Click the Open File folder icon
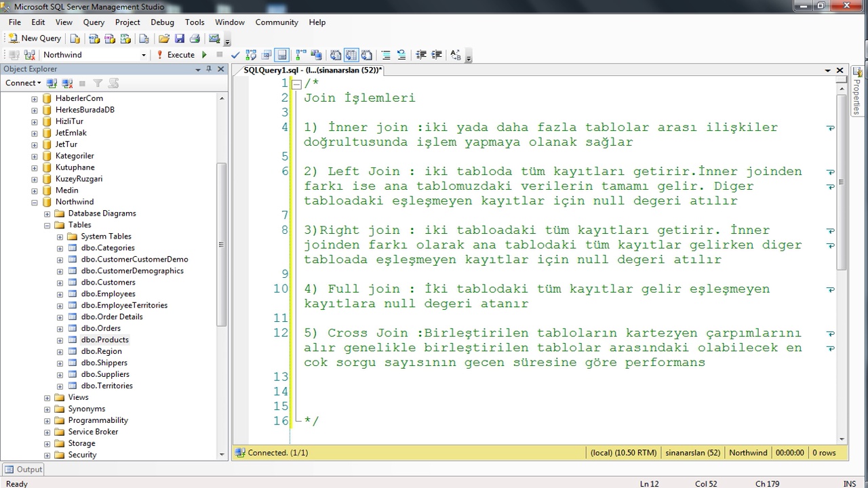This screenshot has height=488, width=868. [163, 39]
